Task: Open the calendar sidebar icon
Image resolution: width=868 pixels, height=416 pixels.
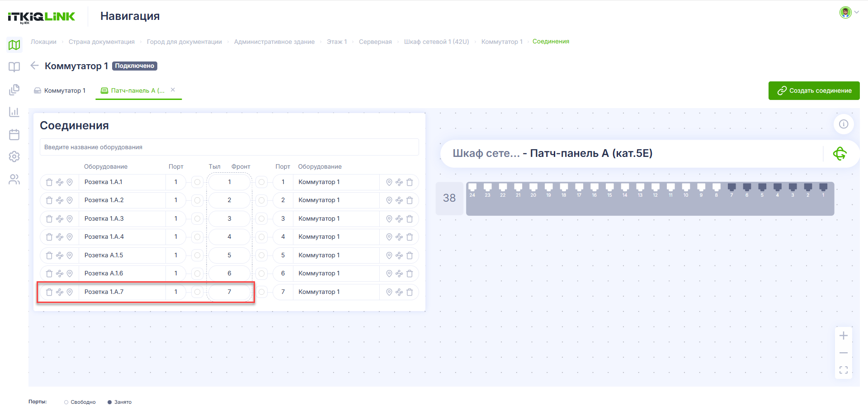Action: click(x=14, y=134)
